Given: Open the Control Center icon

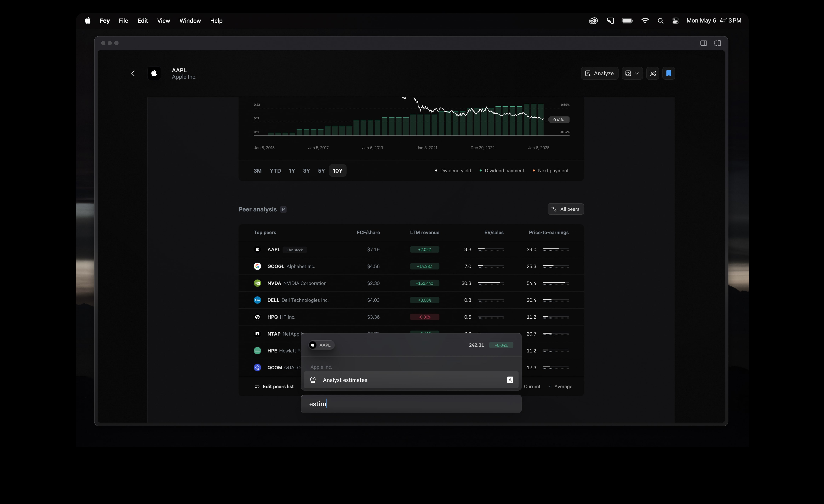Looking at the screenshot, I should click(675, 21).
